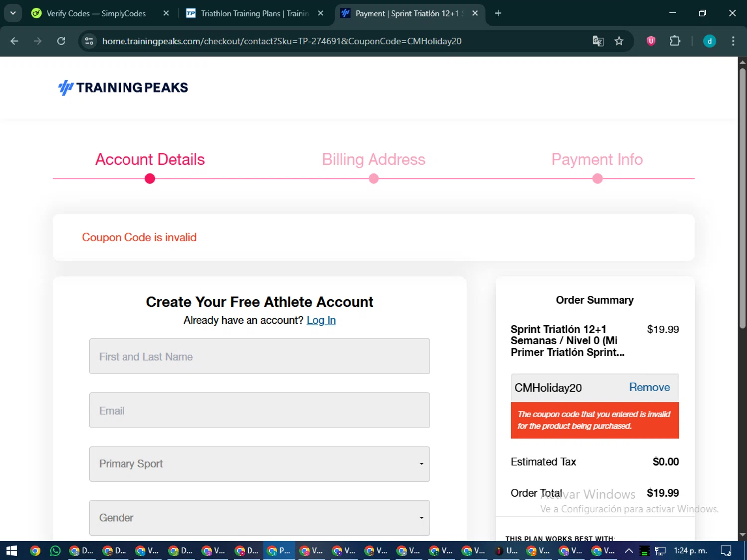Click the page vertical scrollbar thumb
The width and height of the screenshot is (747, 560).
[x=742, y=198]
